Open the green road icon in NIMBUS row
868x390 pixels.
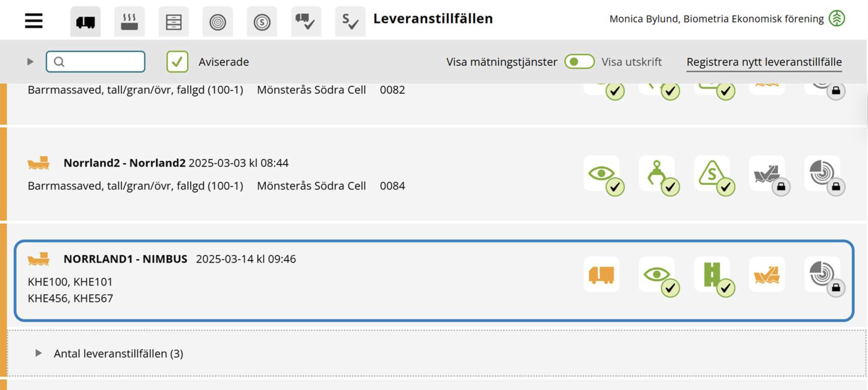[x=712, y=274]
